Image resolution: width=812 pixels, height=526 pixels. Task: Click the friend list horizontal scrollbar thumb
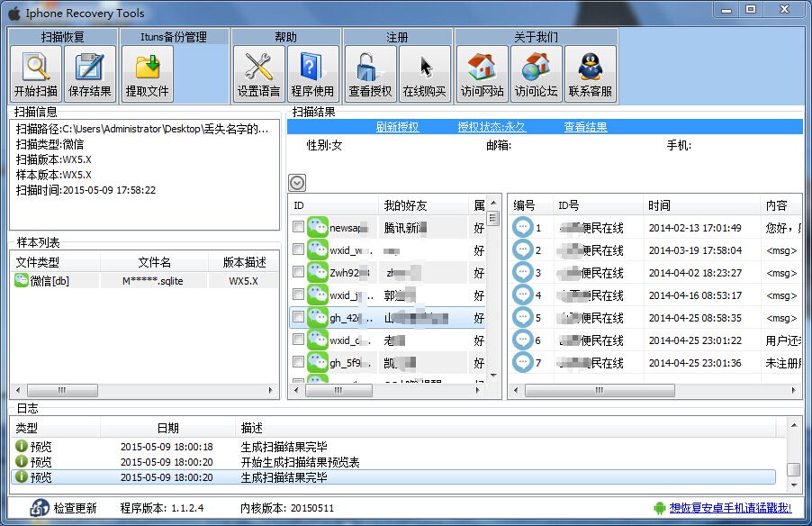point(338,390)
